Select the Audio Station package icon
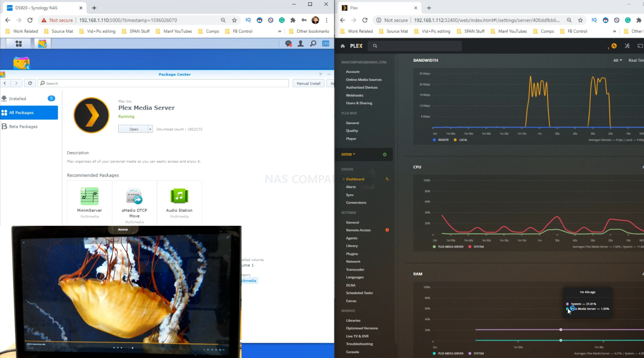Screen dimensions: 644x358 pos(179,196)
